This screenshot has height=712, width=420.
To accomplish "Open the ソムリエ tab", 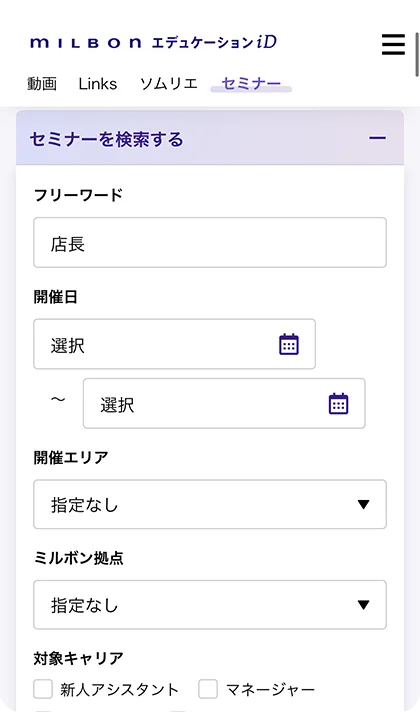I will pyautogui.click(x=168, y=84).
